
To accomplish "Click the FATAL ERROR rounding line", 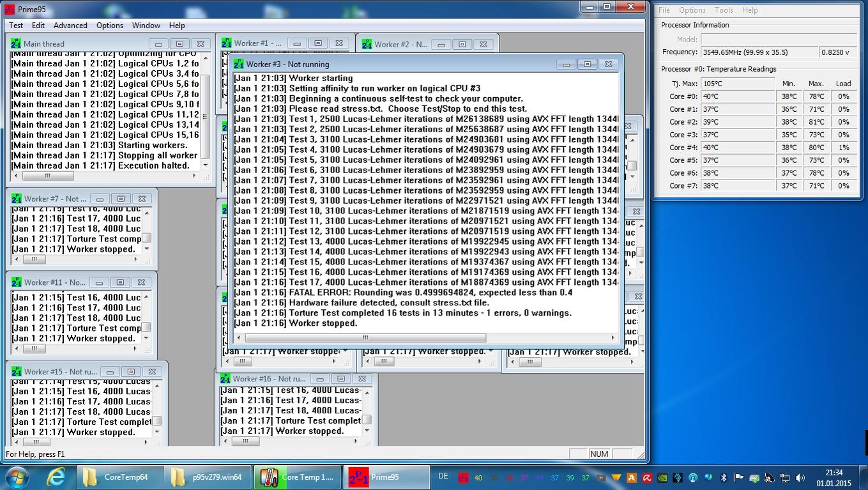I will pyautogui.click(x=403, y=293).
